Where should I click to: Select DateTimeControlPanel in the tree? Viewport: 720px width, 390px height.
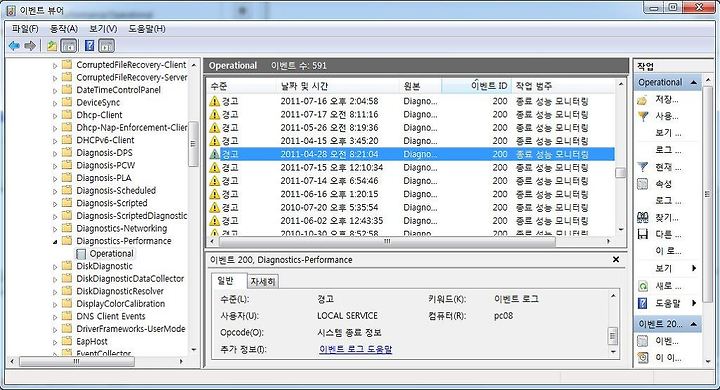(118, 90)
